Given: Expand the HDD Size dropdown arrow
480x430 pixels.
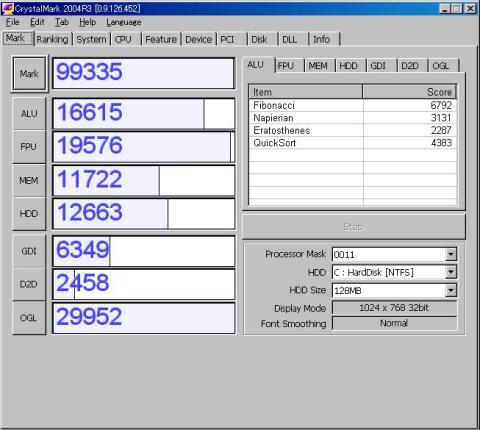Looking at the screenshot, I should pos(451,290).
